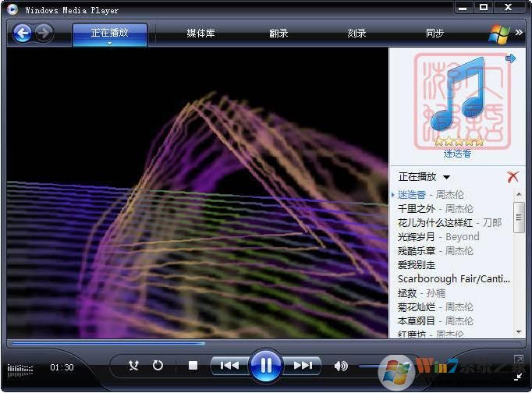
Task: Select Scarborough Fair/Canti... track
Action: click(x=454, y=278)
